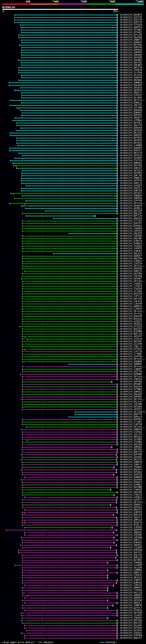
Task: Click label UniRef100_B9GV48
Action: (131, 128)
